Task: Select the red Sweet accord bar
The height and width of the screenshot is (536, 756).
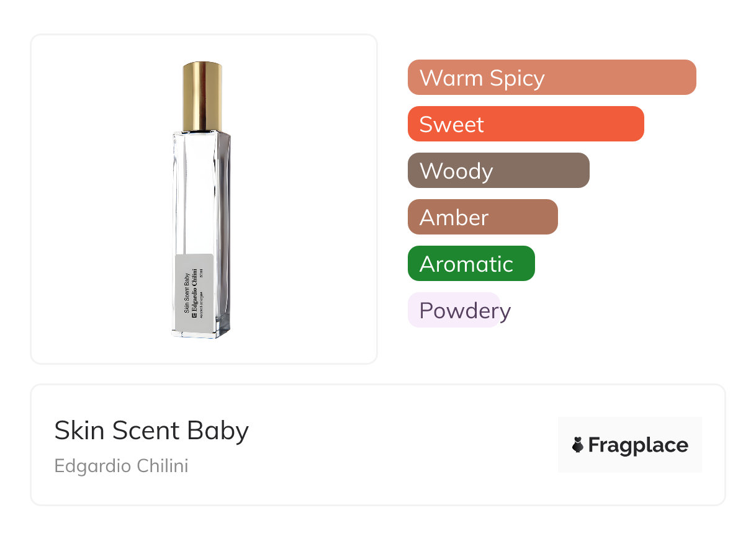Action: pos(525,124)
